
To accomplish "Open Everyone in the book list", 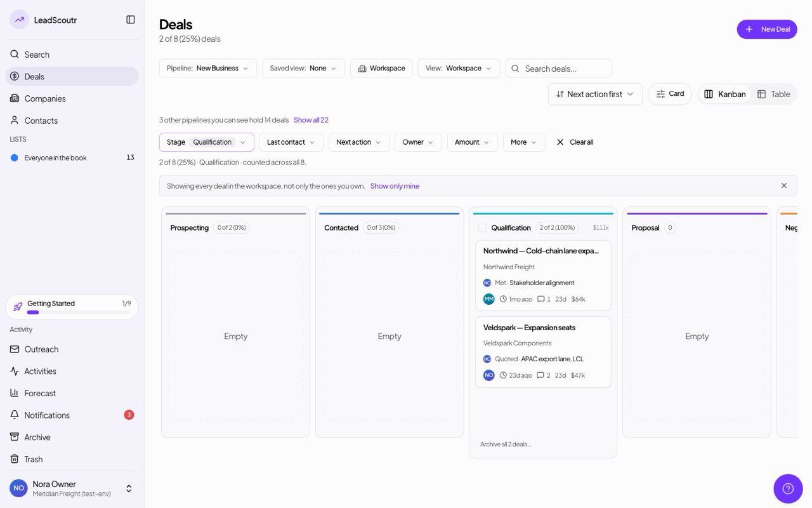I will click(x=72, y=157).
